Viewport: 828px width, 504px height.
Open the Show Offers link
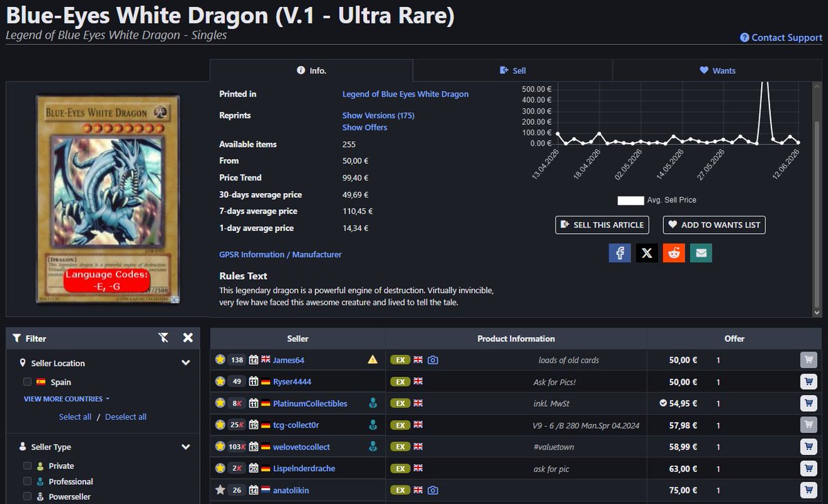[x=364, y=128]
